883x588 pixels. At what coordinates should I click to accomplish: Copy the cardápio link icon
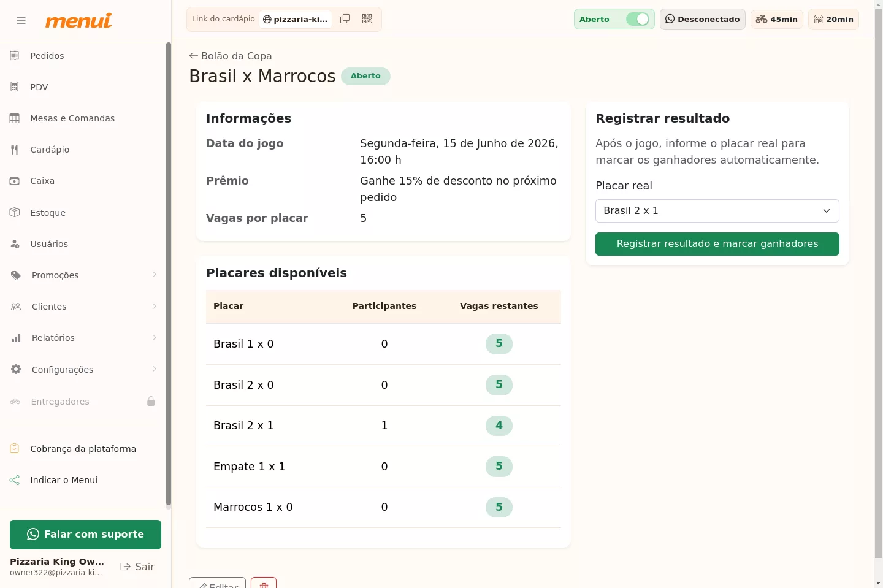click(x=345, y=19)
